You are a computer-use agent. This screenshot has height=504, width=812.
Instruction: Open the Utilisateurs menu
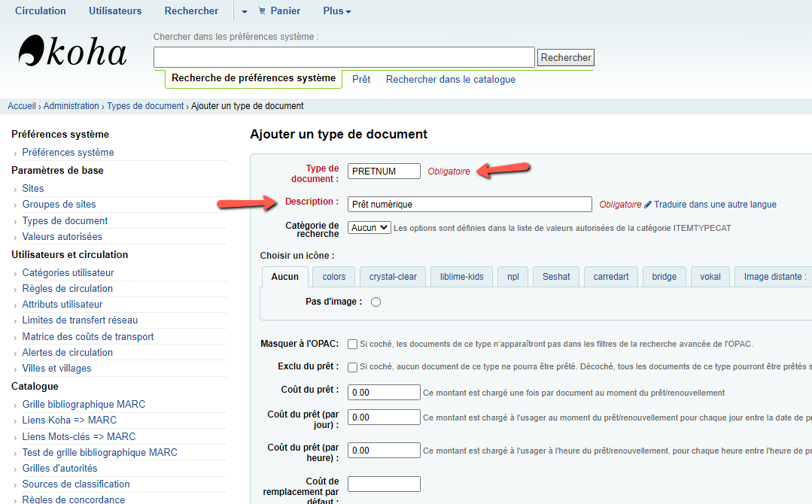(x=115, y=11)
